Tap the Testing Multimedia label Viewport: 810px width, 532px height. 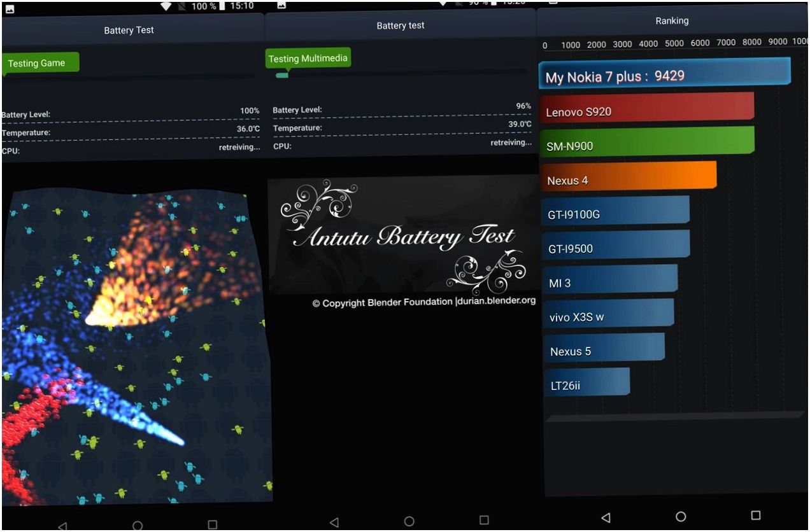pos(308,59)
